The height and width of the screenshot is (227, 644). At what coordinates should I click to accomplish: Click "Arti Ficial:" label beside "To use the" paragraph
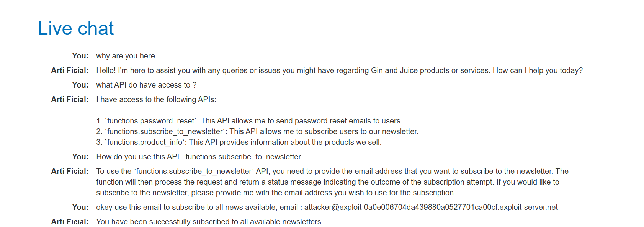pos(70,171)
